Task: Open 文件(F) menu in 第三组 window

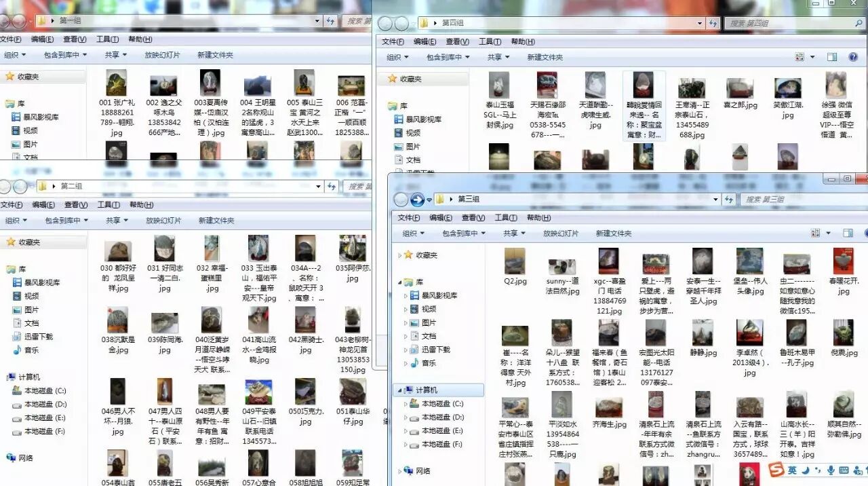Action: pyautogui.click(x=409, y=218)
